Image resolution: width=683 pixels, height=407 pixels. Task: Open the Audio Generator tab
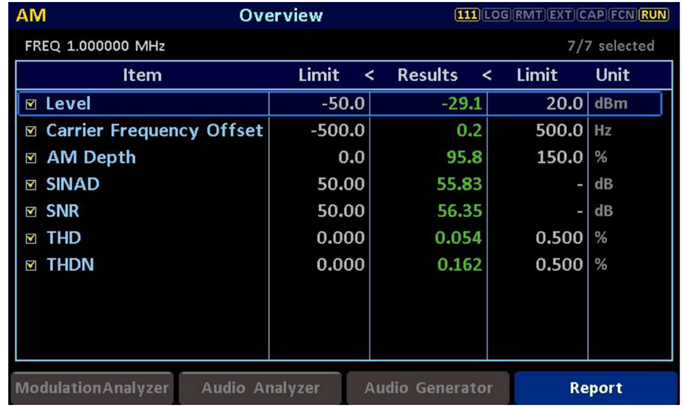click(428, 388)
